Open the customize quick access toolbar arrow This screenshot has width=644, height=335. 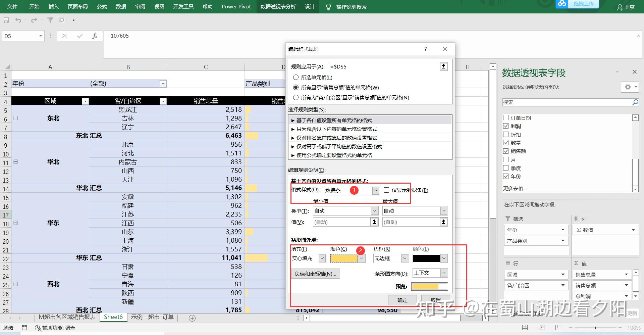pos(73,20)
